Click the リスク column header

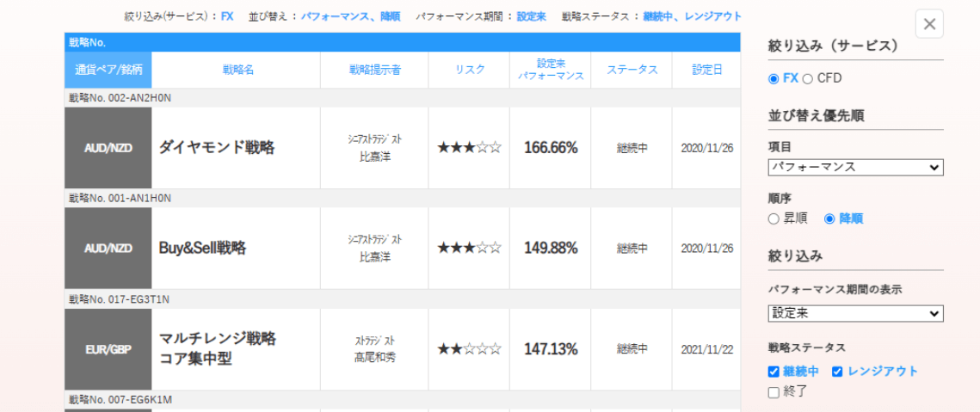(470, 71)
